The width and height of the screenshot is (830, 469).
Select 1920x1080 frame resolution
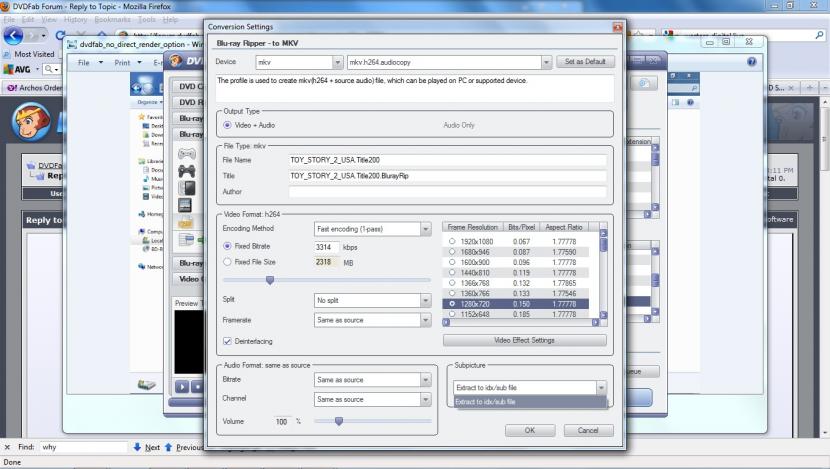coord(452,241)
